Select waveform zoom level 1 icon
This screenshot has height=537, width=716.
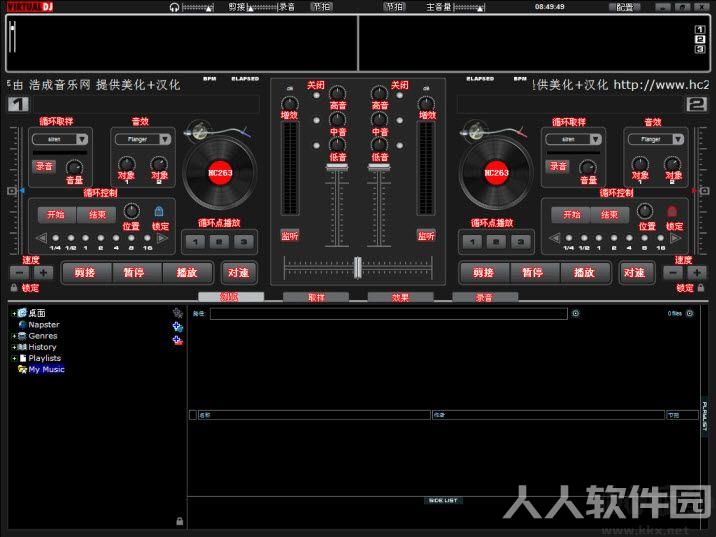pyautogui.click(x=700, y=29)
